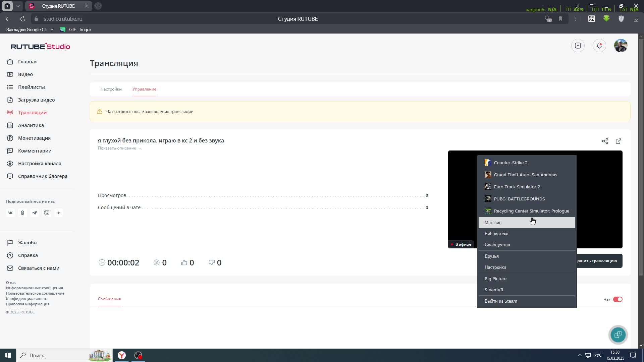Share the broadcast via share icon
Image resolution: width=644 pixels, height=362 pixels.
(x=605, y=141)
